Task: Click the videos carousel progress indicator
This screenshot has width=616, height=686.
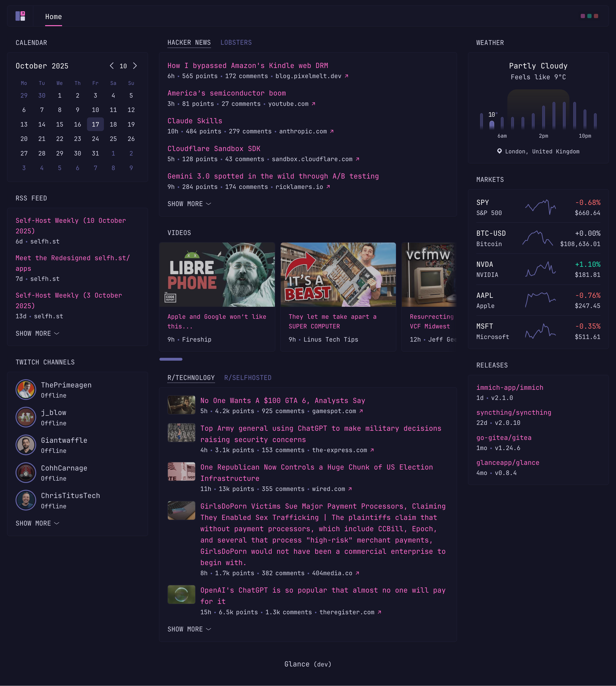Action: (x=171, y=359)
